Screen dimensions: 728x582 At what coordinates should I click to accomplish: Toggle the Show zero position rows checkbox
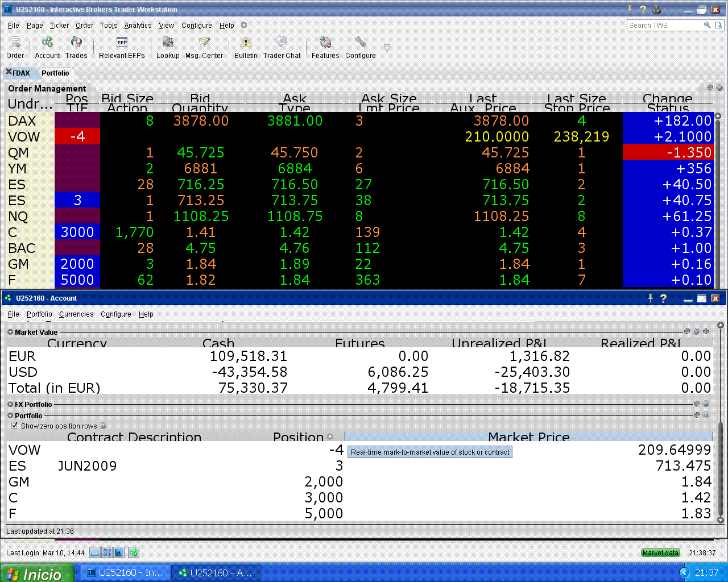click(14, 426)
